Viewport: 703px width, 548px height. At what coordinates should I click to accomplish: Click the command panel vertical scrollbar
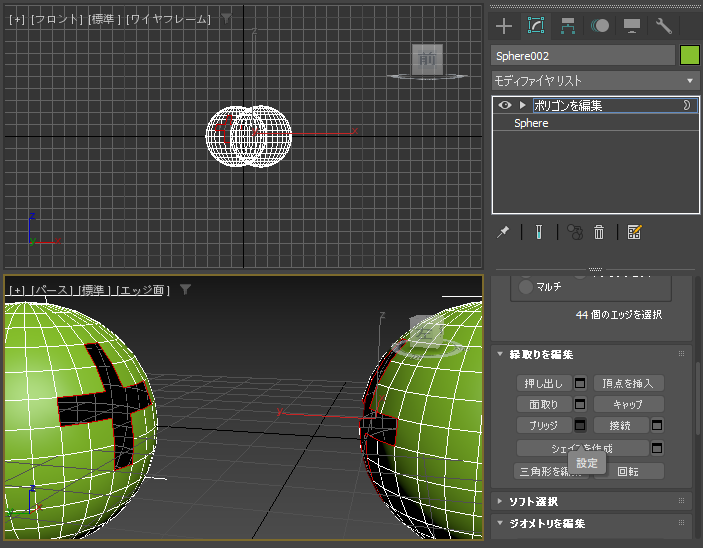point(697,399)
